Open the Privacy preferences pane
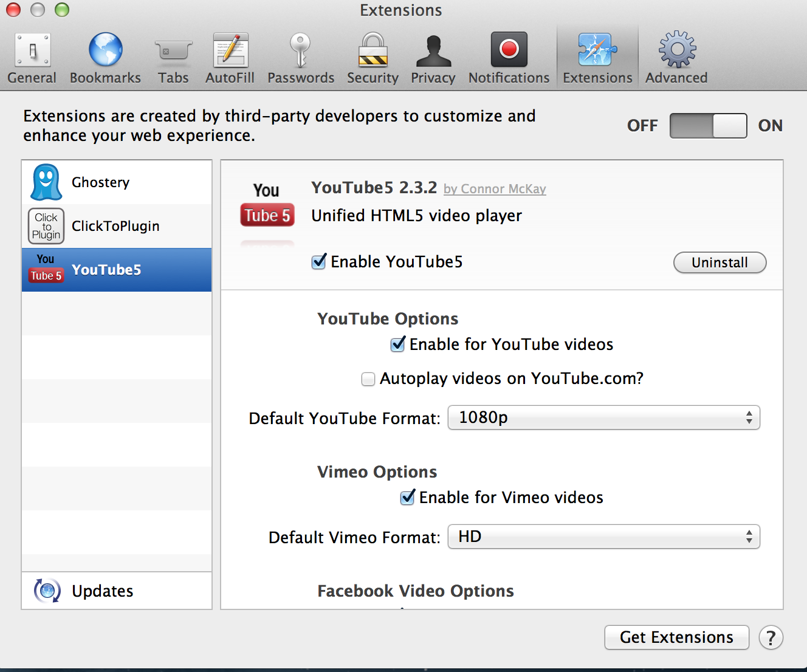Viewport: 807px width, 672px height. (433, 59)
